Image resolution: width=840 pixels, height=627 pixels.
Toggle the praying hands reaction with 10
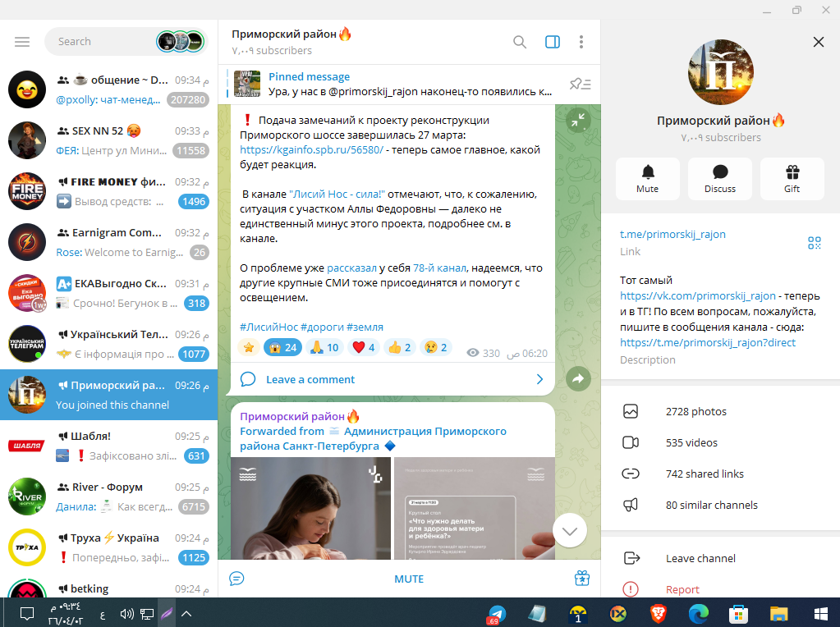(324, 347)
